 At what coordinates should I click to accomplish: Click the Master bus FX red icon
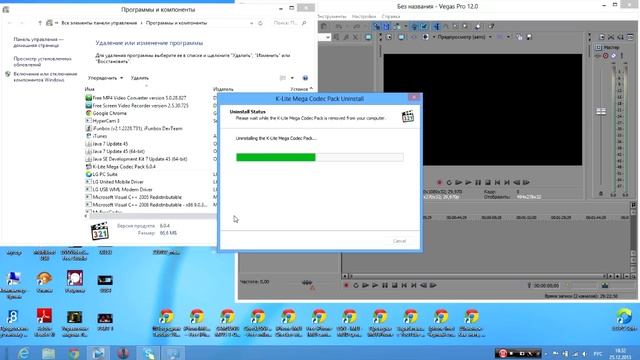(x=606, y=56)
